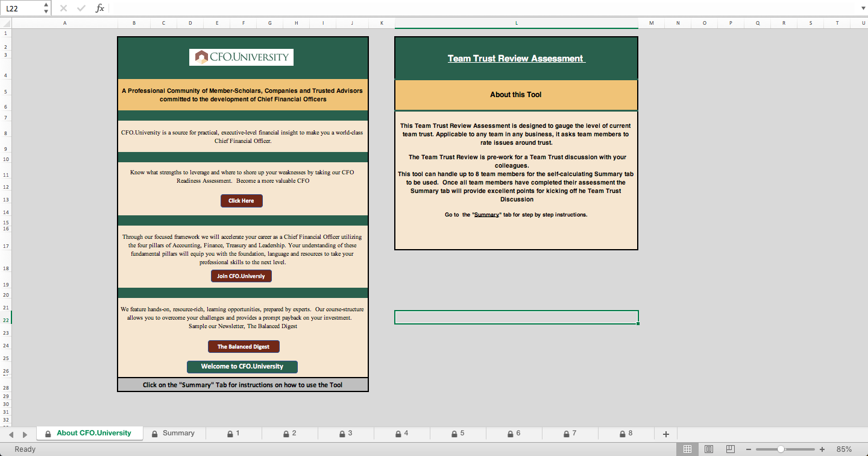Image resolution: width=868 pixels, height=456 pixels.
Task: Open sheet tab 7
Action: (x=570, y=433)
